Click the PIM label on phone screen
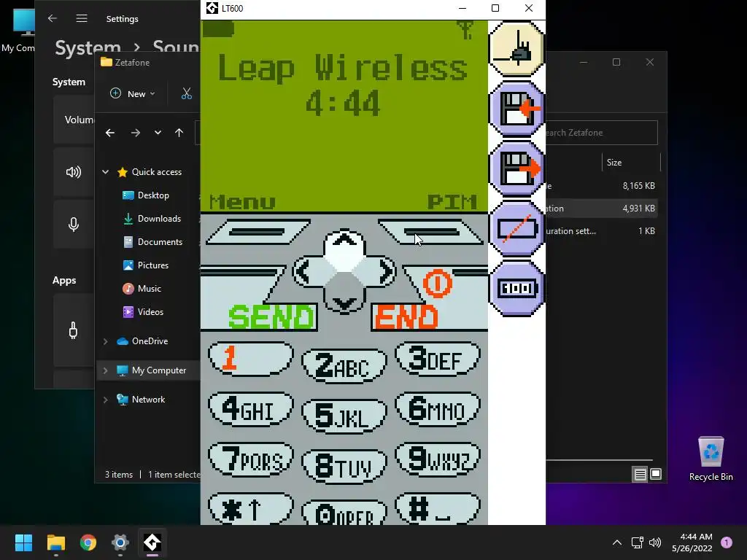 click(452, 202)
